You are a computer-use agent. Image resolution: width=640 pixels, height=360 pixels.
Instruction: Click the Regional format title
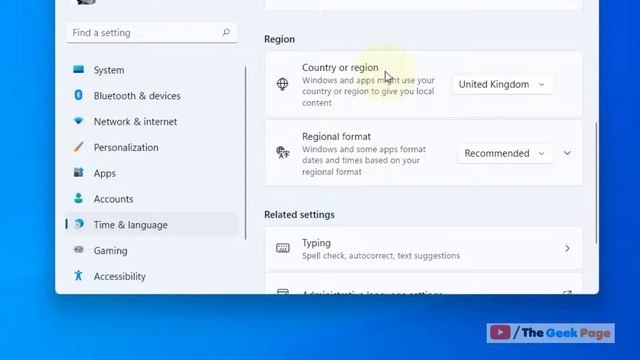(336, 136)
